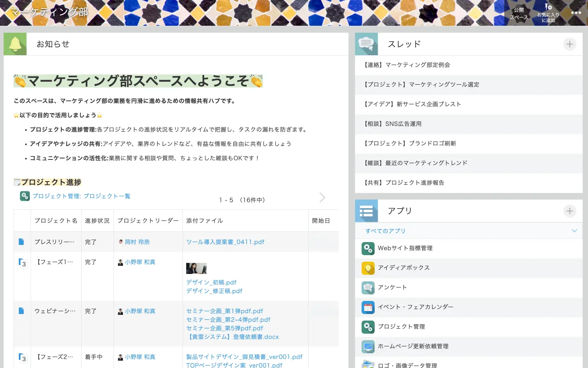Add a new thread with plus icon

(x=570, y=44)
